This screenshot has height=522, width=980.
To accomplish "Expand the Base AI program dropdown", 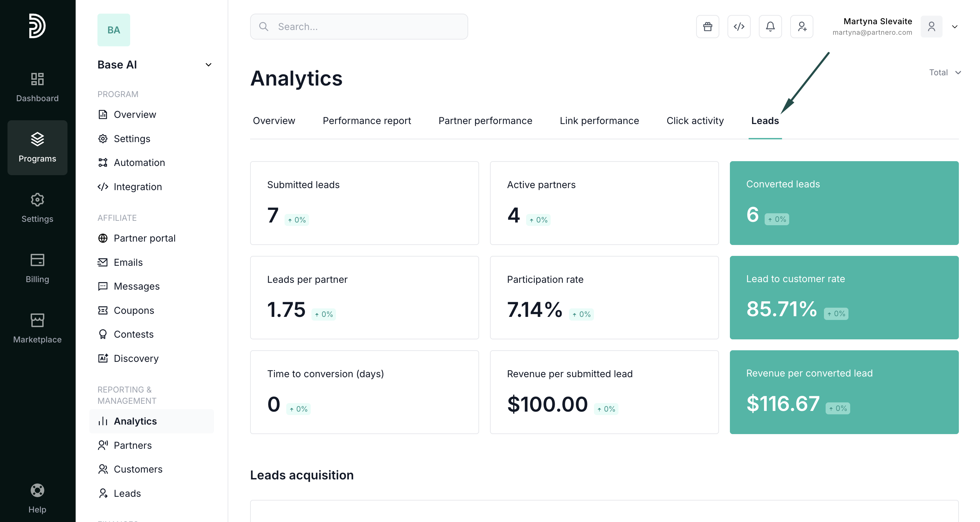I will 208,65.
